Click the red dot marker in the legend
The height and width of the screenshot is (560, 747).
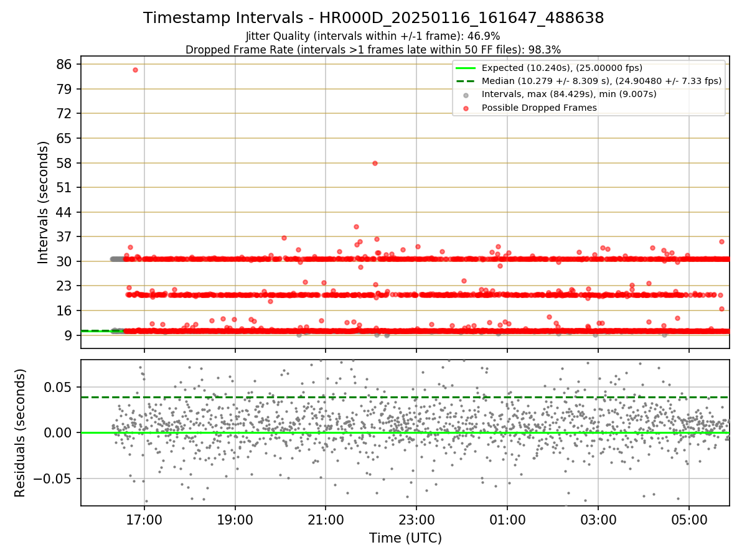pos(466,108)
